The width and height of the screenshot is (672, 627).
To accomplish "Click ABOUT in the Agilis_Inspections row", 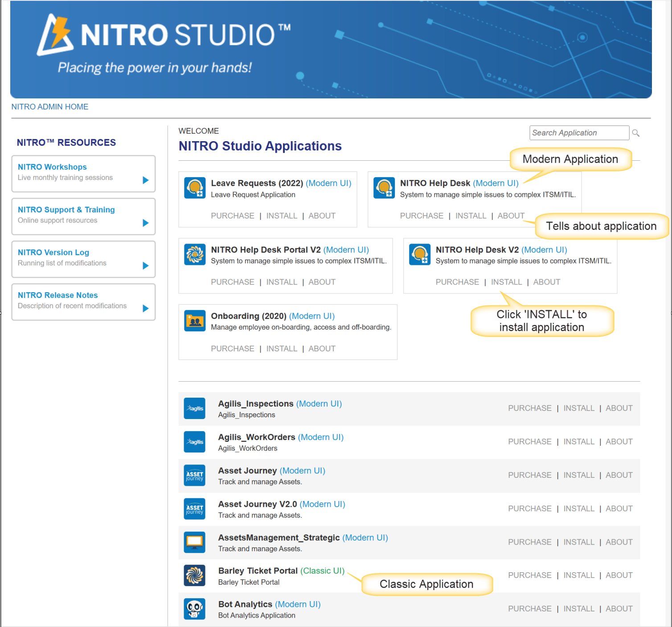I will (x=619, y=408).
